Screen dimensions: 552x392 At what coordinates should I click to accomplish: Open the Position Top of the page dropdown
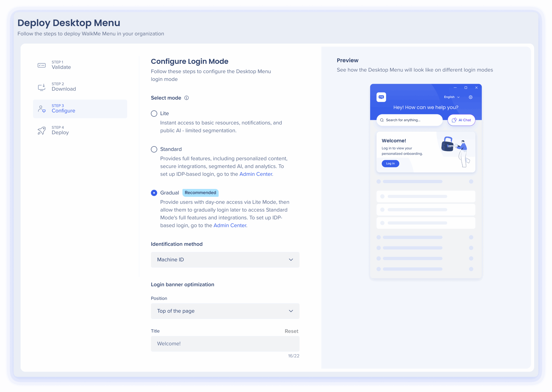[225, 311]
